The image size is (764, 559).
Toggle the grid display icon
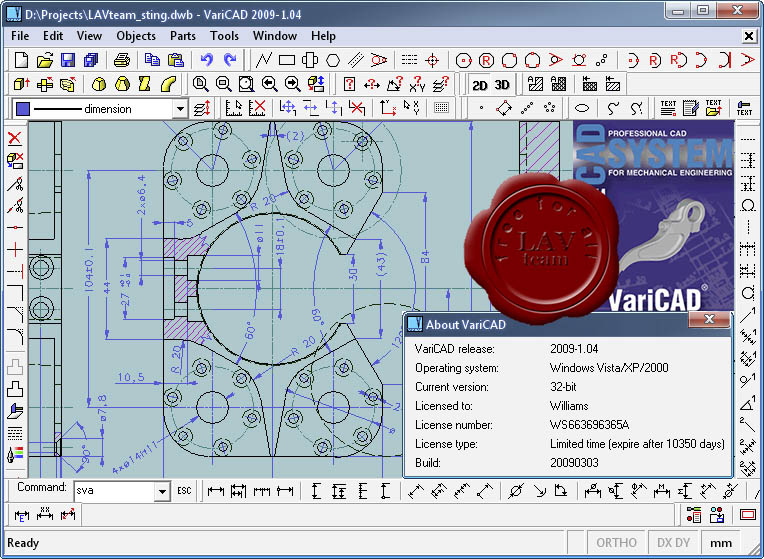(x=441, y=108)
